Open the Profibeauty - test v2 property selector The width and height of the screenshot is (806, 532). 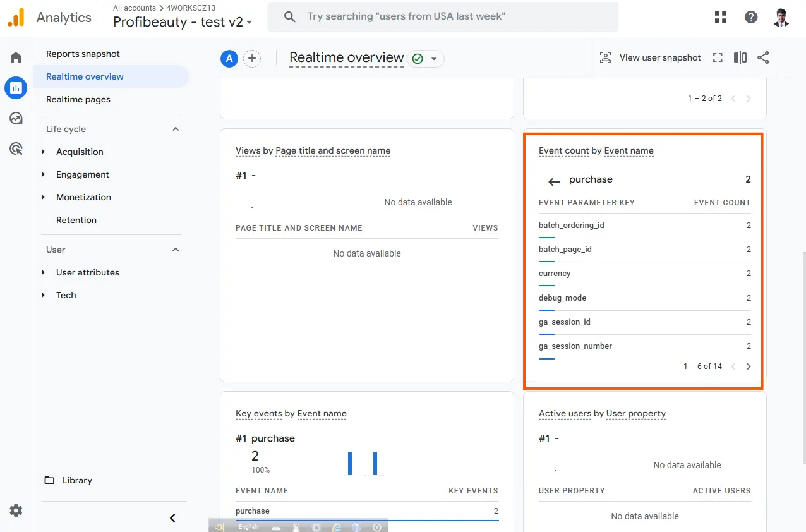183,22
